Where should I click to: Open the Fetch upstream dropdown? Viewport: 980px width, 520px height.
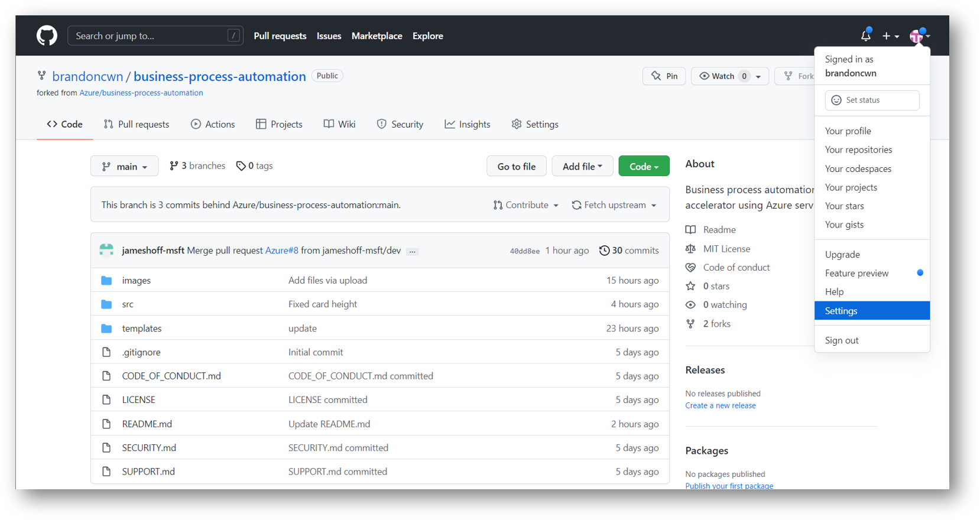(x=614, y=205)
